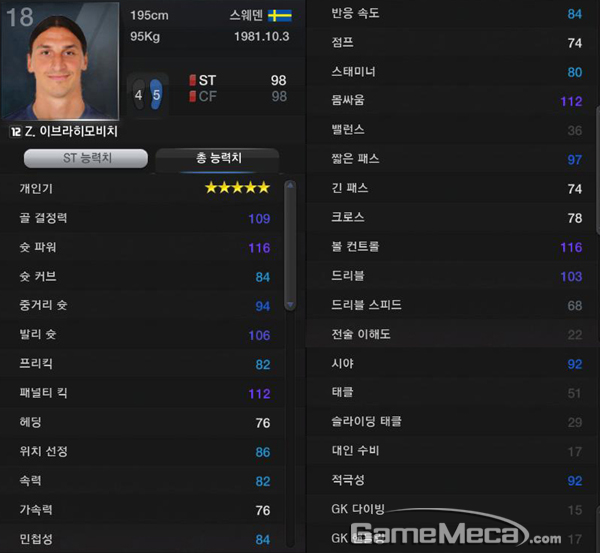Image resolution: width=600 pixels, height=553 pixels.
Task: Click the Sweden flag icon
Action: [x=280, y=16]
